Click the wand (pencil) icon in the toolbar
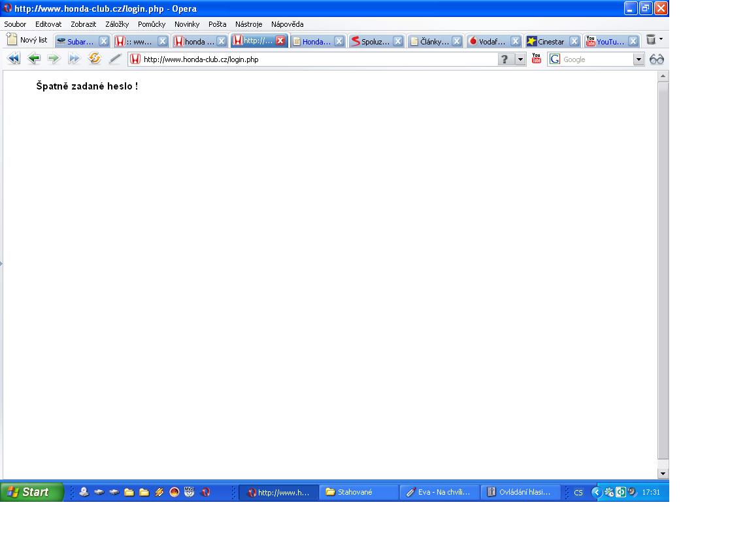 pos(115,59)
